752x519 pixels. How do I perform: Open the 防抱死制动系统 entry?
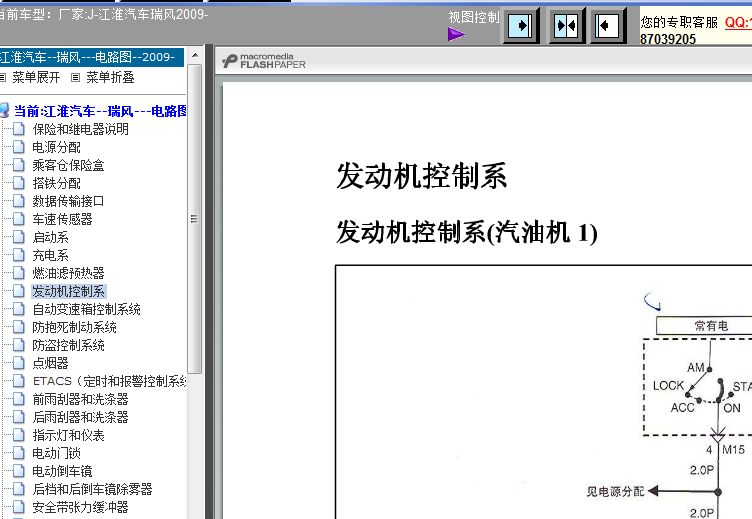(x=74, y=327)
